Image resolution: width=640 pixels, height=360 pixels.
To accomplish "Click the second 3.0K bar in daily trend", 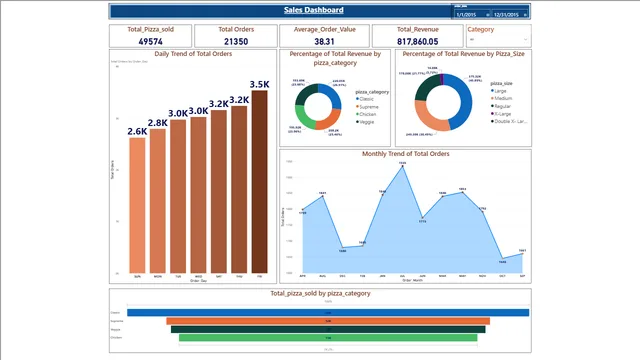I will 198,195.
